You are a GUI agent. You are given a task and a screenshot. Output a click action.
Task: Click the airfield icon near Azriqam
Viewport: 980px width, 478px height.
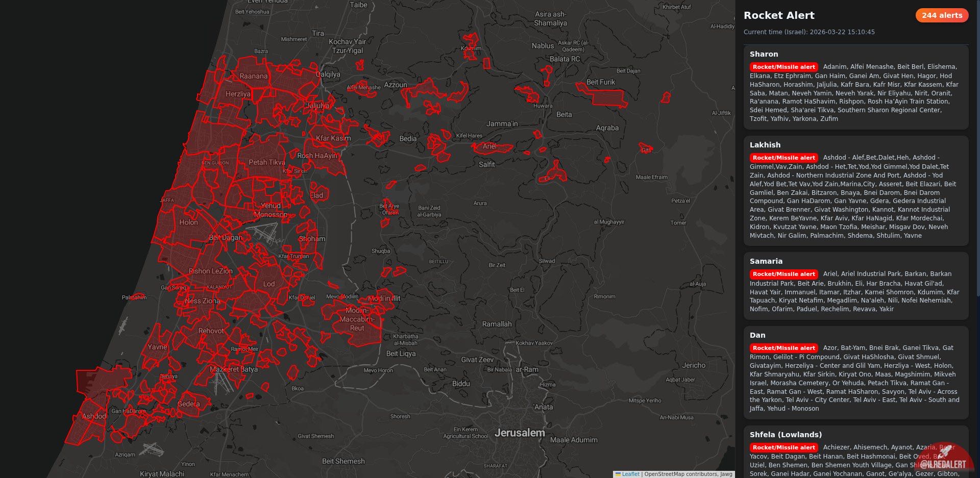pos(152,449)
